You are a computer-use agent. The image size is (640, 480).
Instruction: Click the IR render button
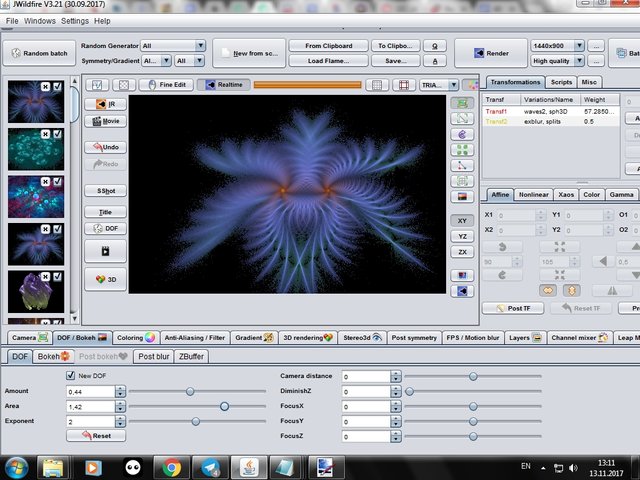click(x=105, y=103)
